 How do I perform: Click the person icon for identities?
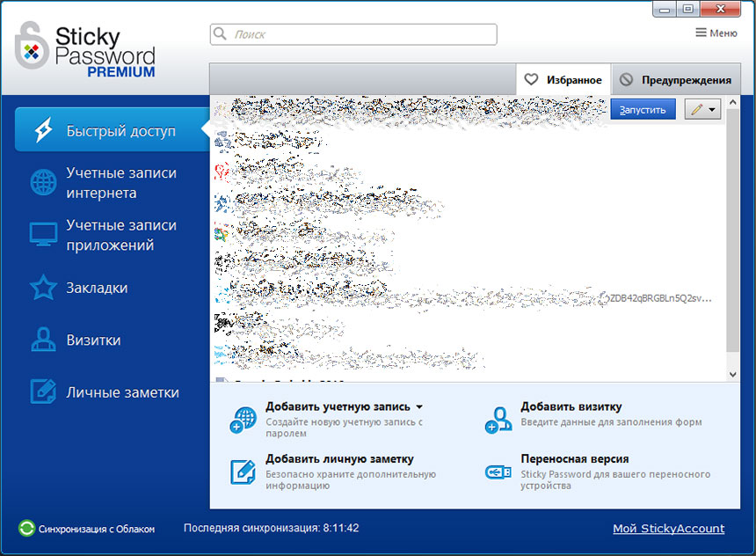click(43, 340)
